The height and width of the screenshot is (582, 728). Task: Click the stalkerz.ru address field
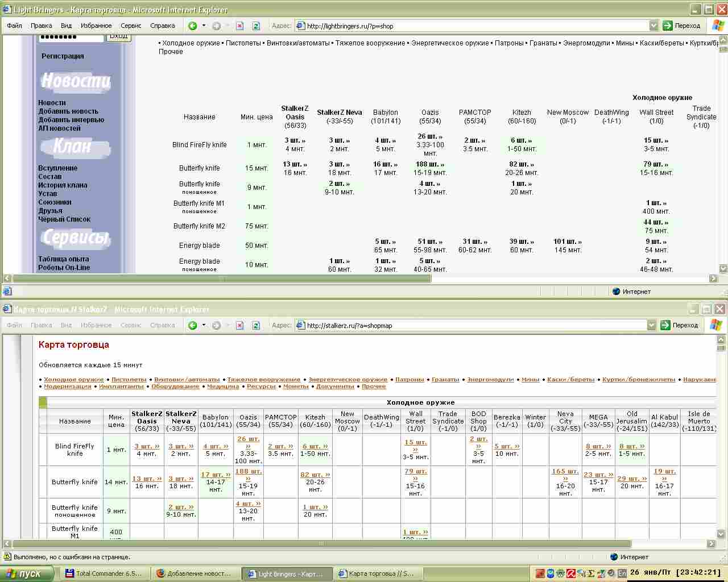tap(475, 325)
